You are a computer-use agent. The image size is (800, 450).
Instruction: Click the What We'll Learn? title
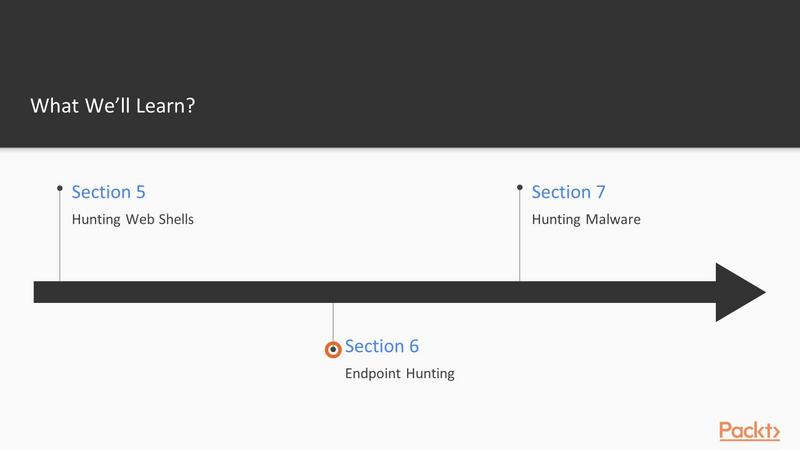pos(113,106)
